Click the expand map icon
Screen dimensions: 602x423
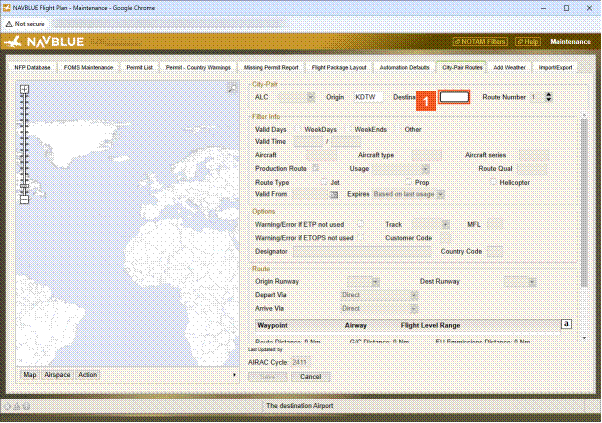(232, 89)
